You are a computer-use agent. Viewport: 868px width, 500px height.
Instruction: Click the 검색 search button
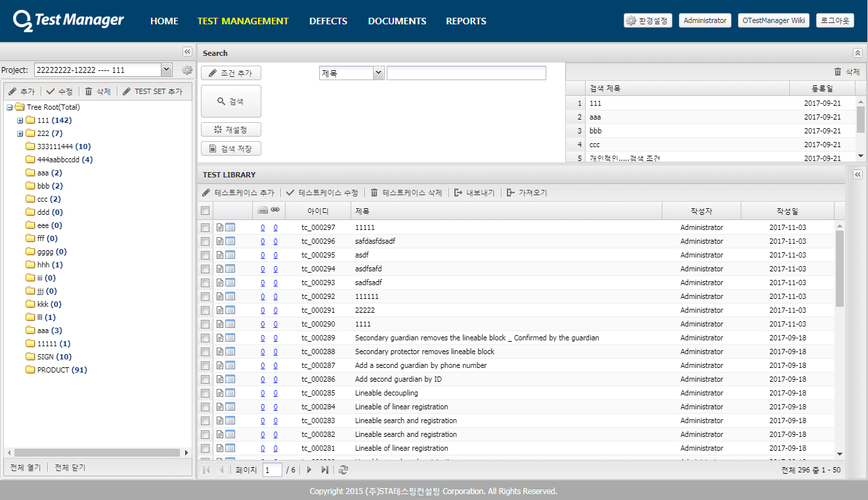click(230, 101)
